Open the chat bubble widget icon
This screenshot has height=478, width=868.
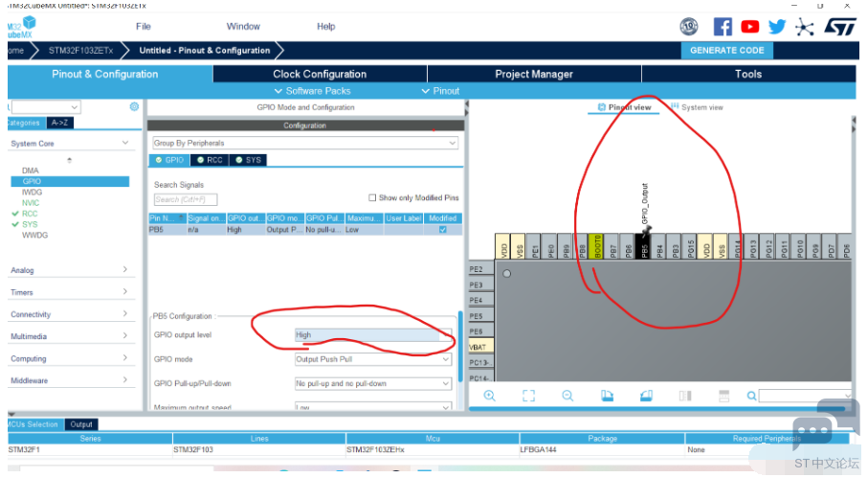pos(824,423)
